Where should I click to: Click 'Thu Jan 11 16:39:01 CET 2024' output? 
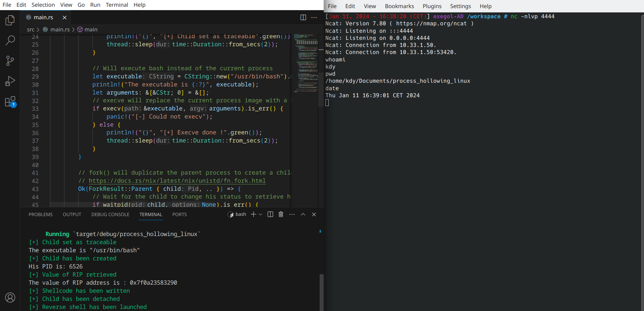click(372, 95)
